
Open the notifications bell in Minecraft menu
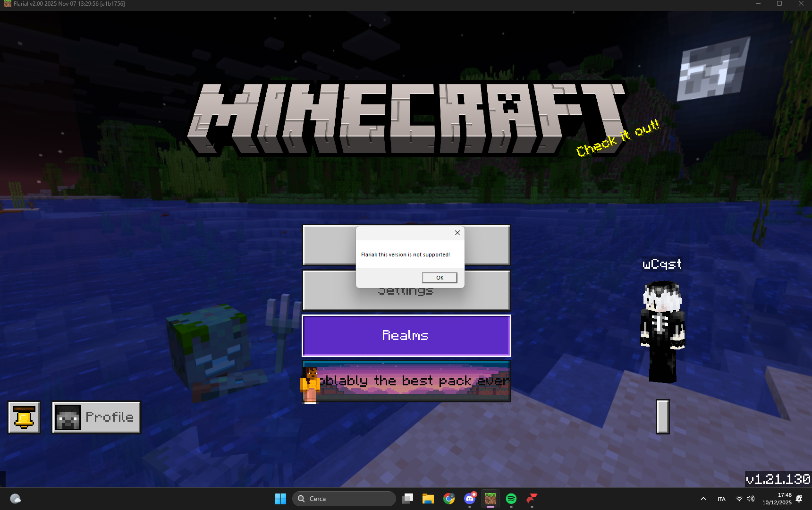(x=24, y=417)
